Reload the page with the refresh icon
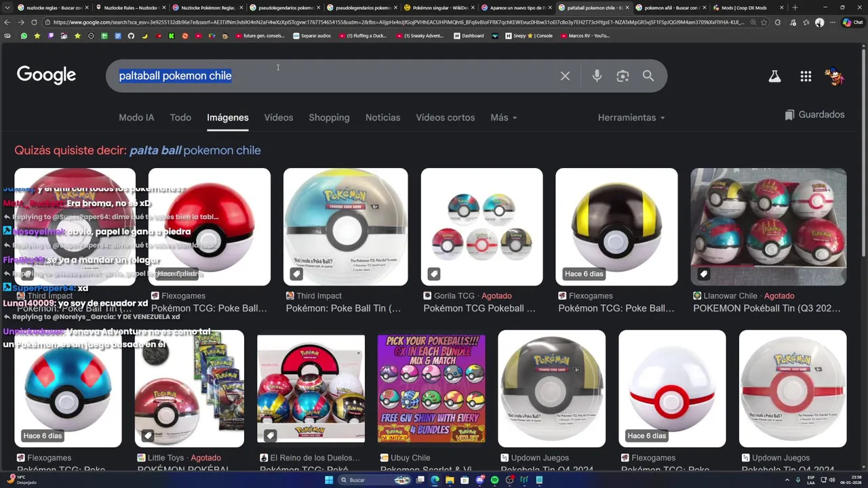Screen dimensions: 868x488 pos(34,22)
